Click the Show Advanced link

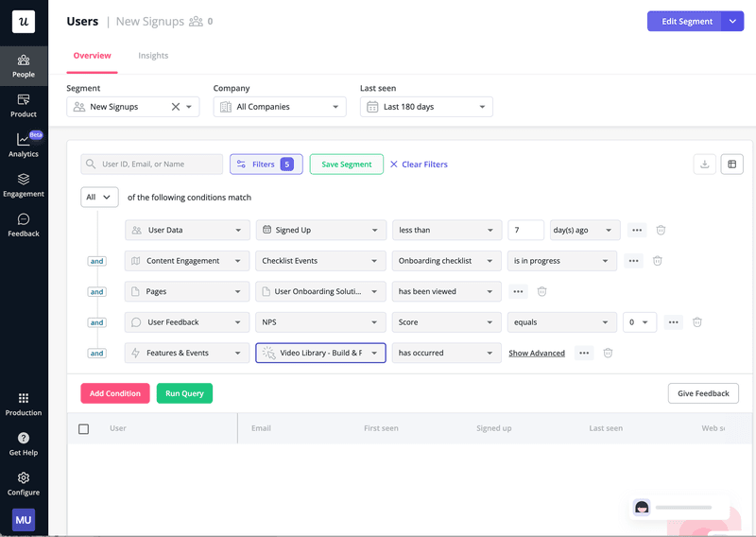(537, 354)
